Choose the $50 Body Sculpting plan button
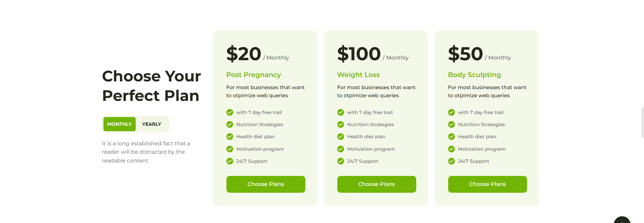The height and width of the screenshot is (223, 644). pyautogui.click(x=487, y=184)
